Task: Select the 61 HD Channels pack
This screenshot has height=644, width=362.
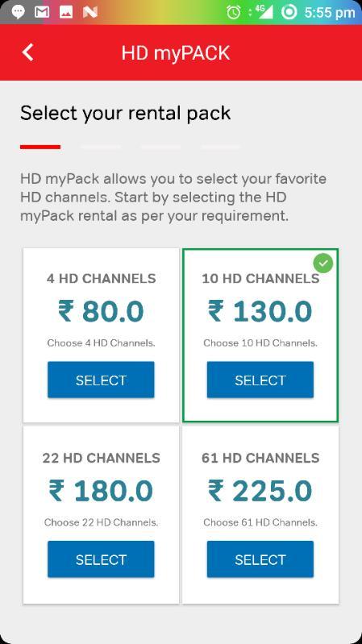Action: coord(260,559)
